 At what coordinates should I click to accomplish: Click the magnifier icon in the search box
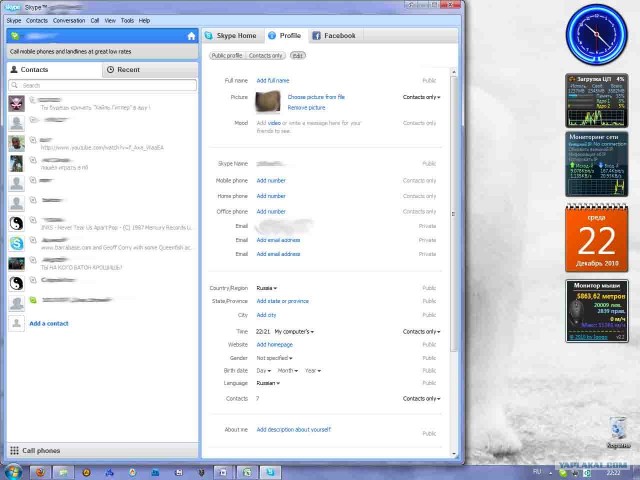(15, 85)
